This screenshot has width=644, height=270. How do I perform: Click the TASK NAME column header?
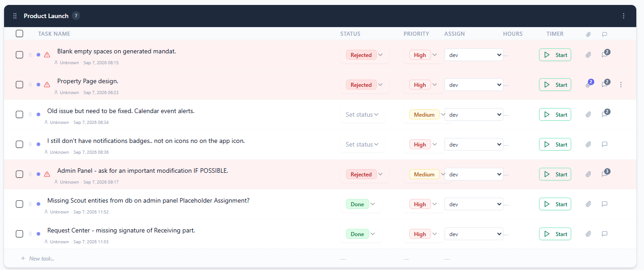pyautogui.click(x=54, y=34)
